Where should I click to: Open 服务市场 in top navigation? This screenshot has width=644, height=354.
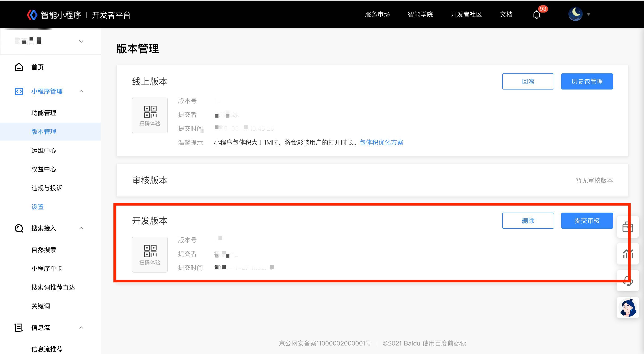pyautogui.click(x=377, y=15)
